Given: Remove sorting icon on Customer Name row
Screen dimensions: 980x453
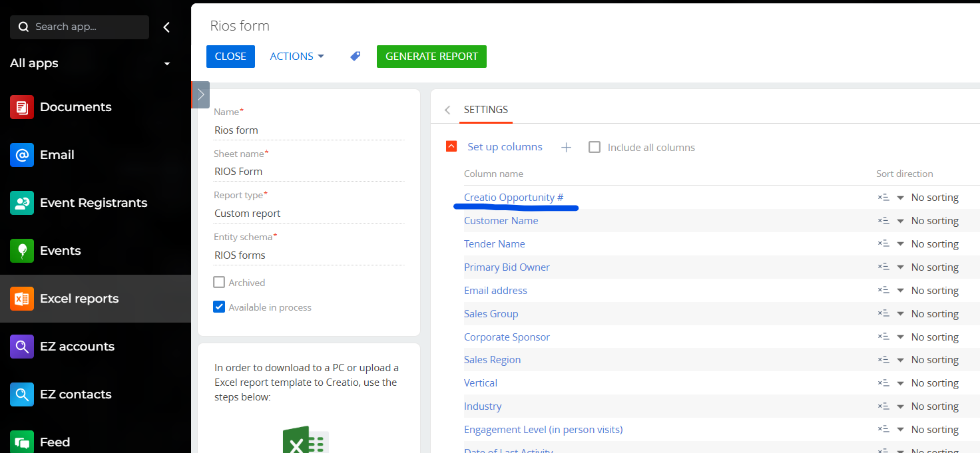Looking at the screenshot, I should [x=883, y=221].
